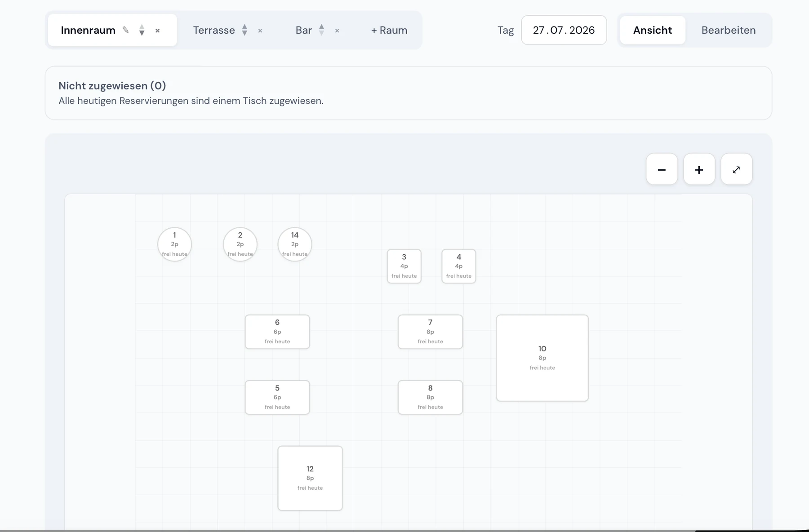Expand floor plan to fullscreen
809x532 pixels.
pyautogui.click(x=736, y=169)
